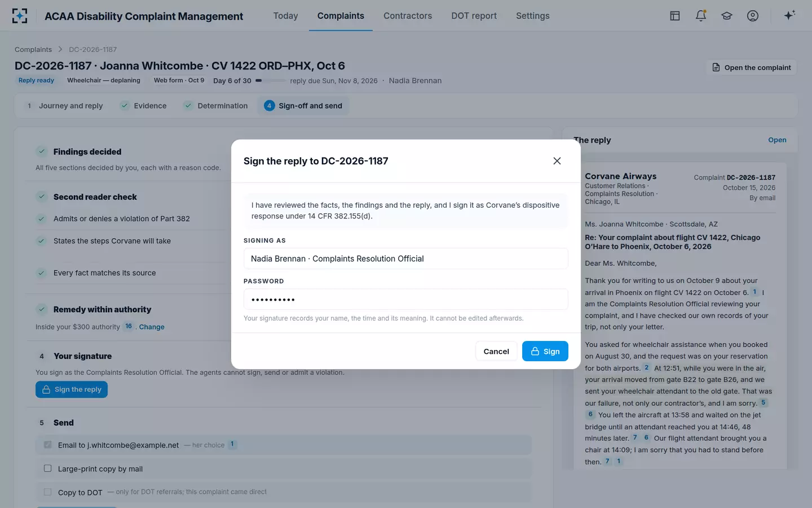The image size is (812, 508).
Task: Click citation 1 beside Email her choice
Action: coord(232,444)
